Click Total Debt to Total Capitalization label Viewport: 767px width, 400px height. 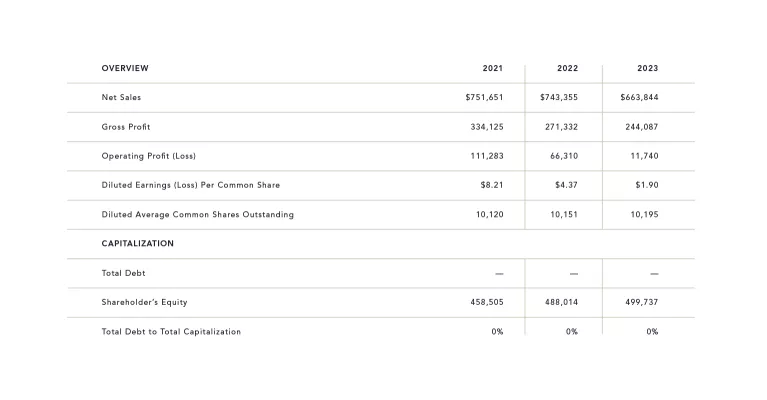point(171,332)
